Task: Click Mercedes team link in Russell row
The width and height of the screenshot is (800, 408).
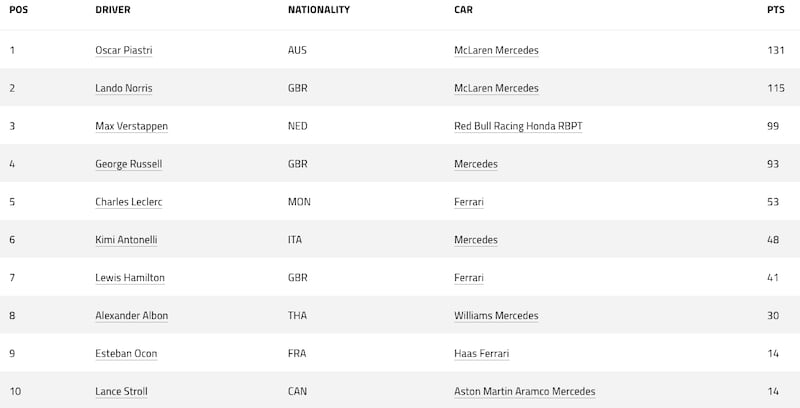Action: (x=476, y=164)
